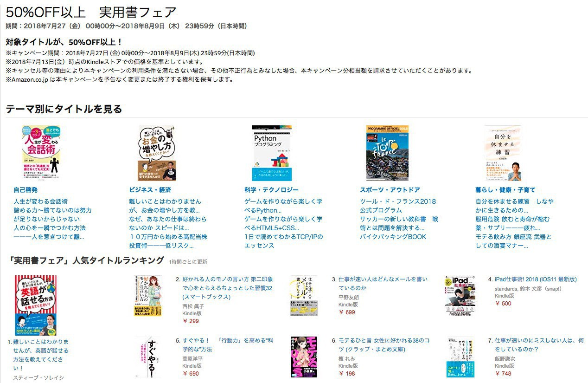Open the 英語が話せる方法 ranking cover
Viewport: 588px width, 383px height.
click(36, 305)
